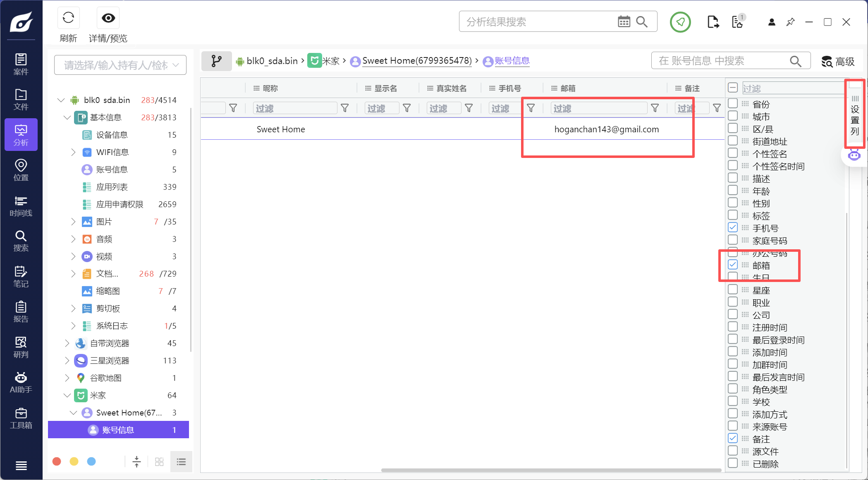Collapse the 米家 tree node
The width and height of the screenshot is (868, 480).
tap(67, 395)
